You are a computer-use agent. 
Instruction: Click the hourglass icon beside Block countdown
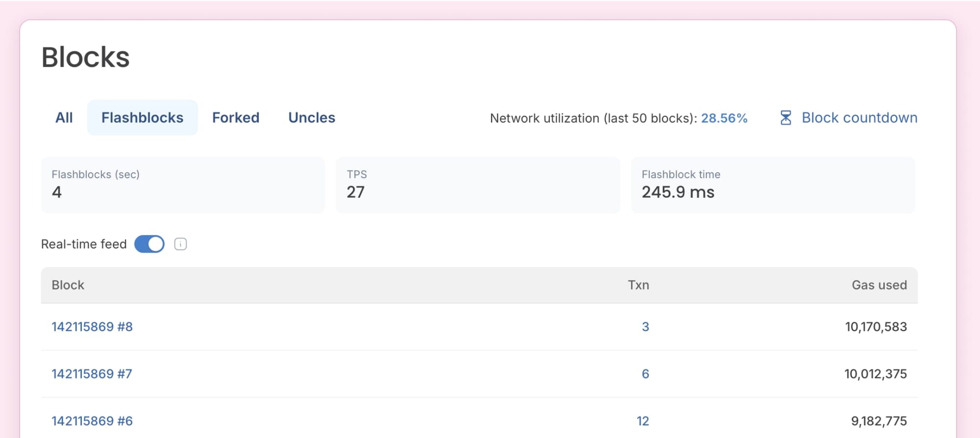[785, 118]
